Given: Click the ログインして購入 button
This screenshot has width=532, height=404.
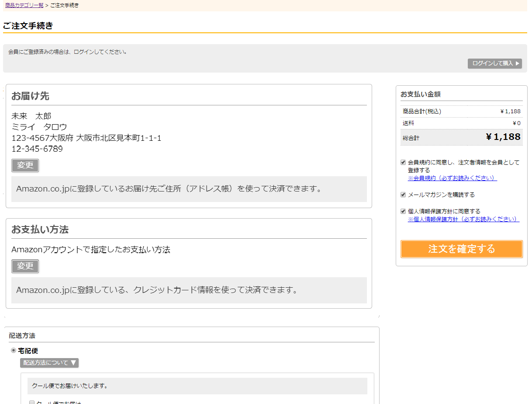Looking at the screenshot, I should coord(495,63).
